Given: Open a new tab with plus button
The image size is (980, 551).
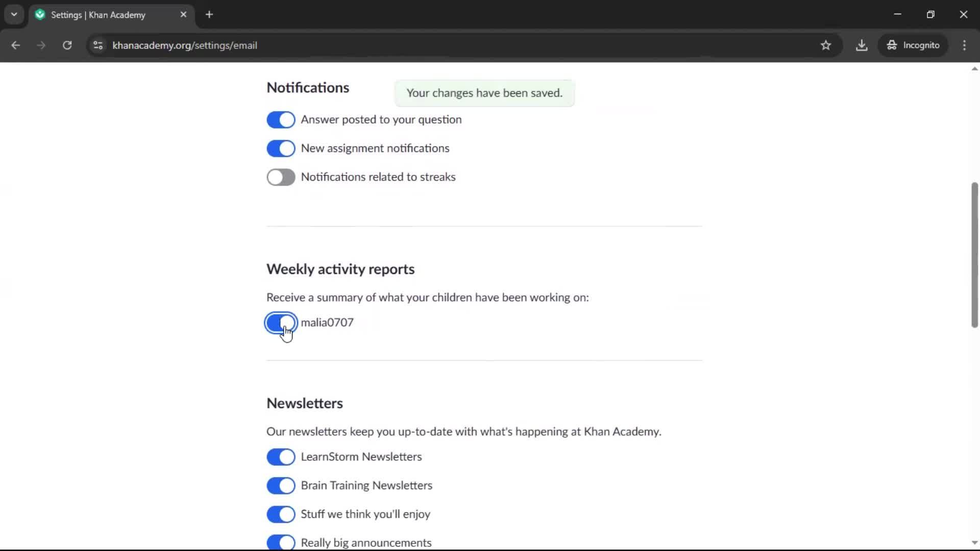Looking at the screenshot, I should (x=209, y=14).
